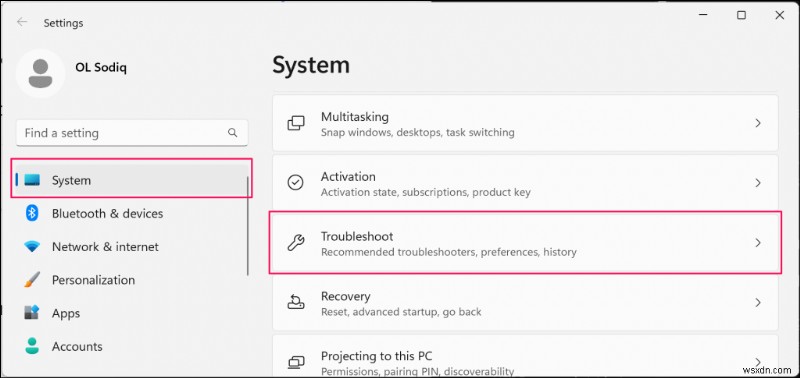
Task: Click the Accounts person icon in sidebar
Action: click(x=32, y=346)
